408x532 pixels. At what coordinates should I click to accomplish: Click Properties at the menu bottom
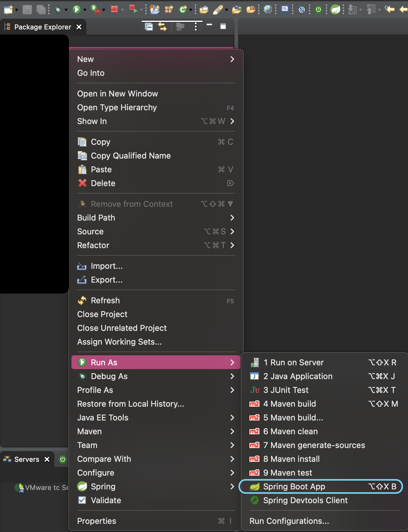97,521
